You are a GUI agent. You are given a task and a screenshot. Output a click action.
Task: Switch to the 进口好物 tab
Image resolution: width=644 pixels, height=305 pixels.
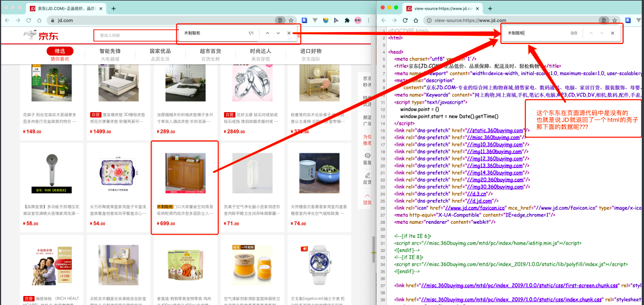pos(311,54)
